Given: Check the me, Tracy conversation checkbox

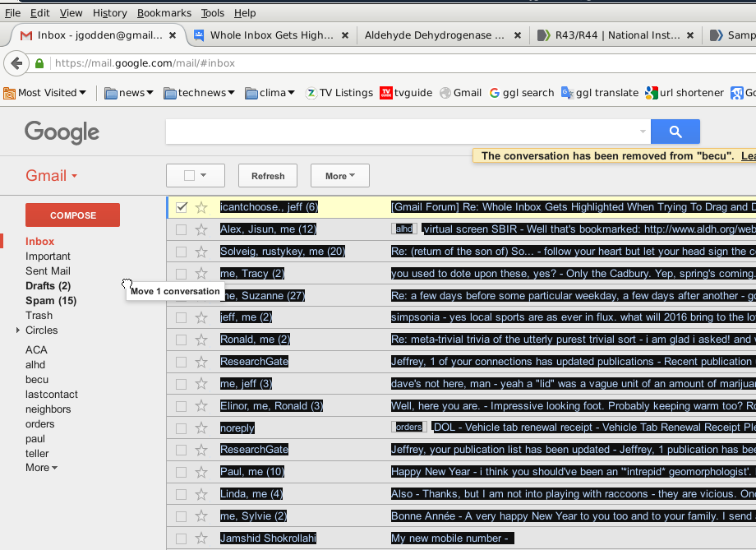Looking at the screenshot, I should pyautogui.click(x=182, y=274).
